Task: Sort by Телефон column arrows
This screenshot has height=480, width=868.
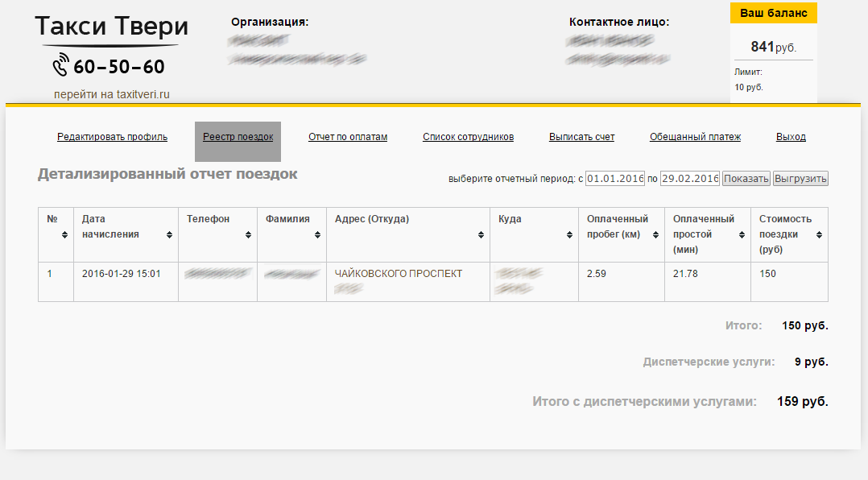Action: pyautogui.click(x=248, y=234)
